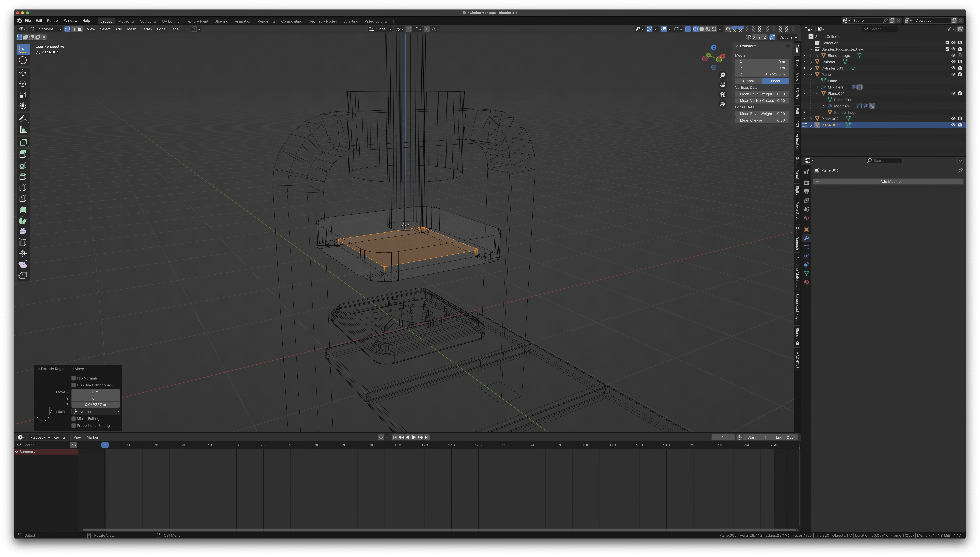Tick Dissolve Orthogonal Edges checkbox

point(74,385)
